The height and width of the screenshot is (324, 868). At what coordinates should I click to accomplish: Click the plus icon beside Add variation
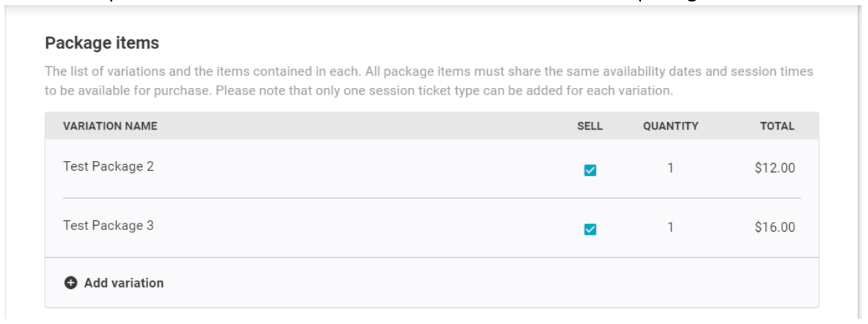pos(71,283)
